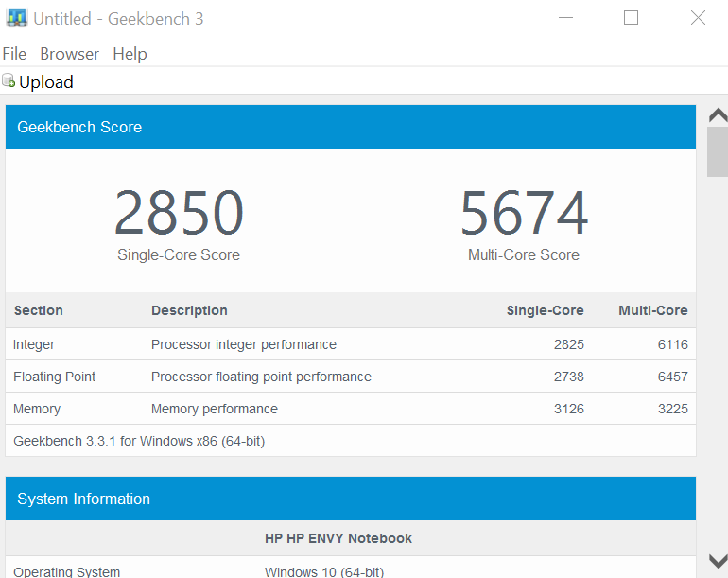The width and height of the screenshot is (728, 578).
Task: Click the Geekbench app icon in title bar
Action: click(17, 18)
